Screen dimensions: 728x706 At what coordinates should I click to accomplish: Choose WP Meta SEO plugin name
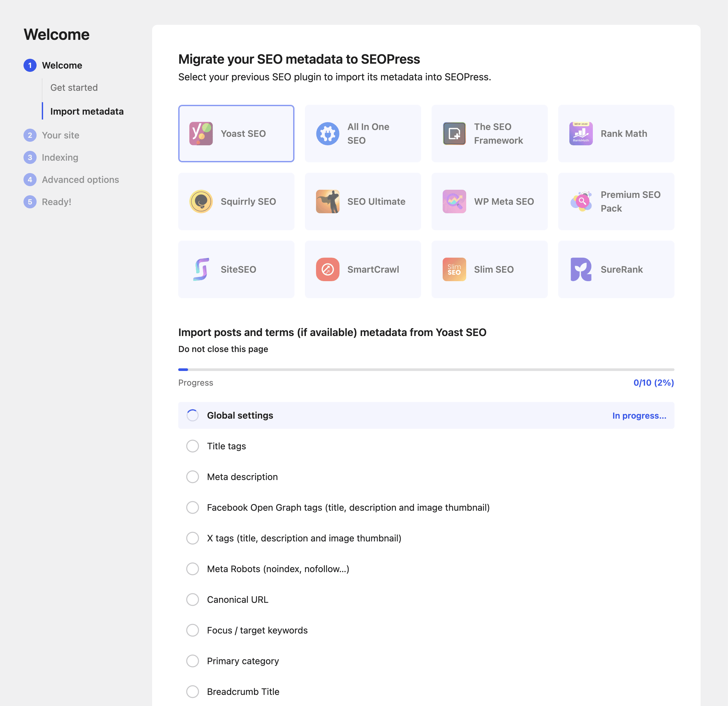point(504,202)
